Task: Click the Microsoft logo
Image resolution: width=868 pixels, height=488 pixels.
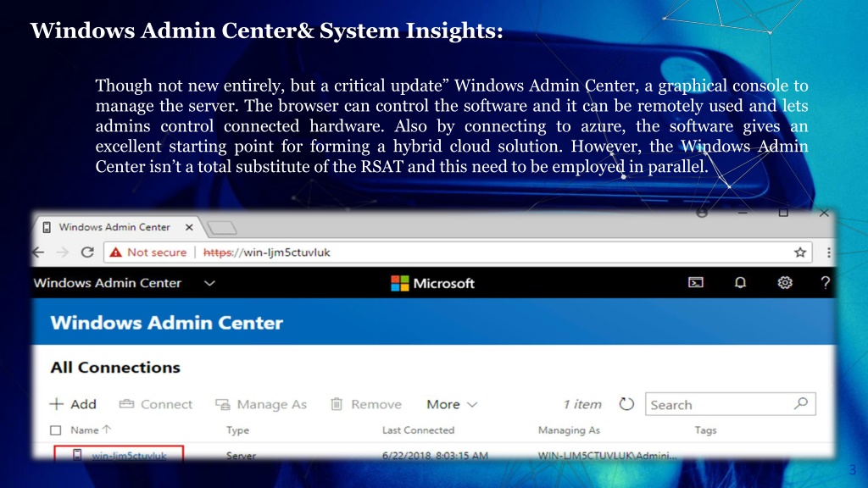Action: click(x=432, y=283)
